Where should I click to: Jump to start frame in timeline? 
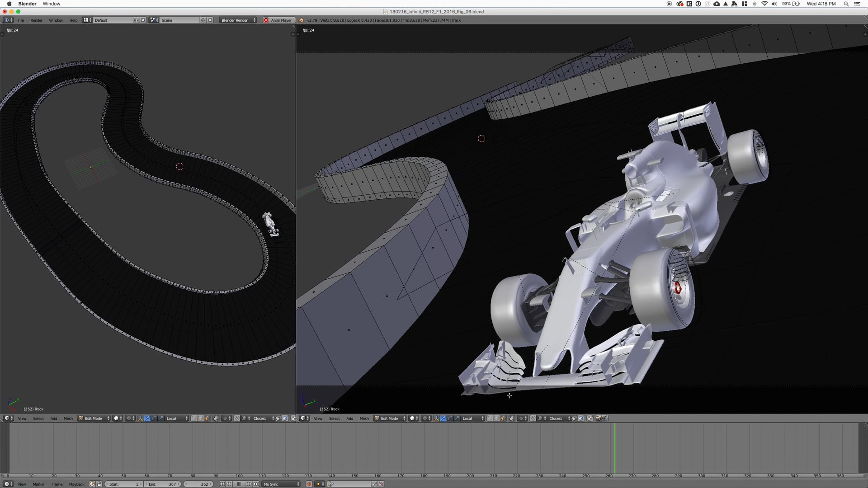222,484
